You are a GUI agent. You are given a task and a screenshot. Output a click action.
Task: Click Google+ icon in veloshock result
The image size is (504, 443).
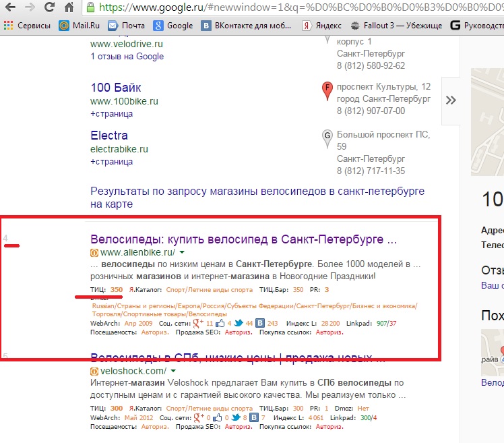tap(199, 417)
